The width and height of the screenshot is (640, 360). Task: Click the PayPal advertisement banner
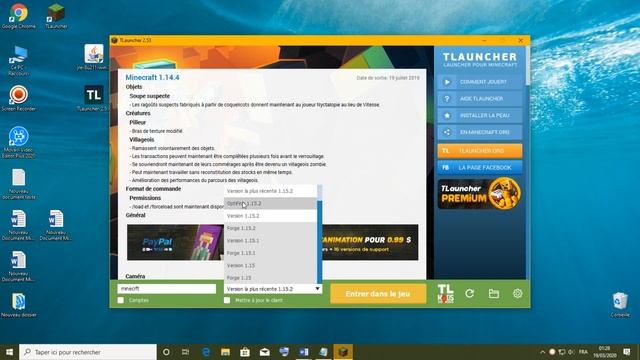[176, 242]
